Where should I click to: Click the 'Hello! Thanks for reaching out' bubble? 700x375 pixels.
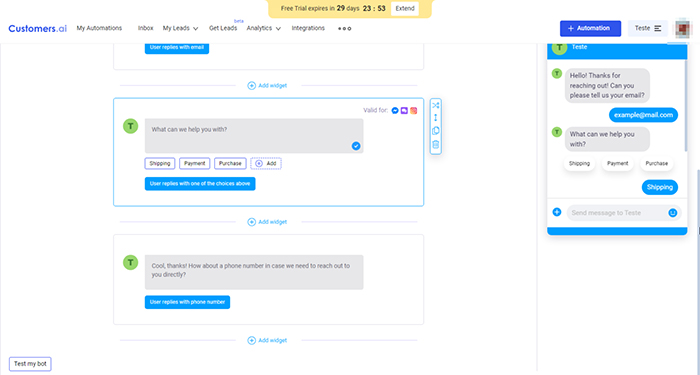coord(607,86)
